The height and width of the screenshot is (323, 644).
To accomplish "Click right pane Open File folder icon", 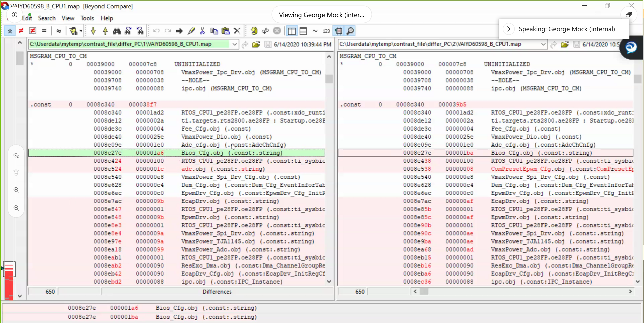I will 565,45.
